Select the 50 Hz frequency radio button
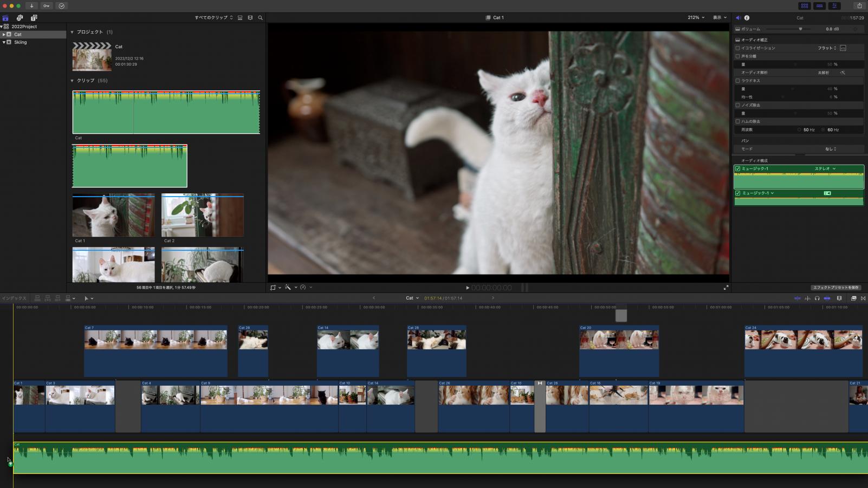 pos(799,130)
